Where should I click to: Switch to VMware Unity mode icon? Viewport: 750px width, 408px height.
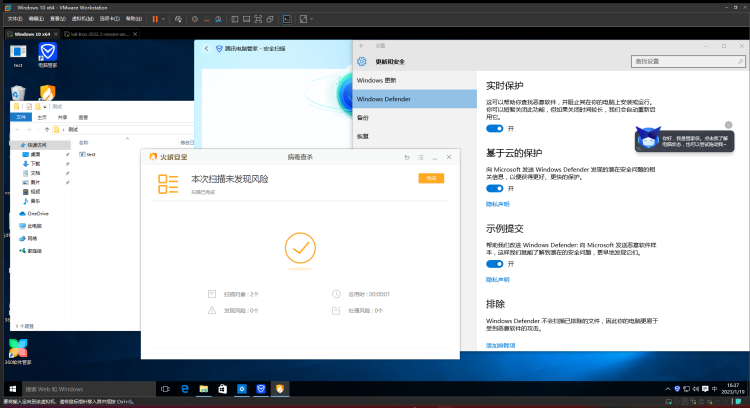click(270, 19)
